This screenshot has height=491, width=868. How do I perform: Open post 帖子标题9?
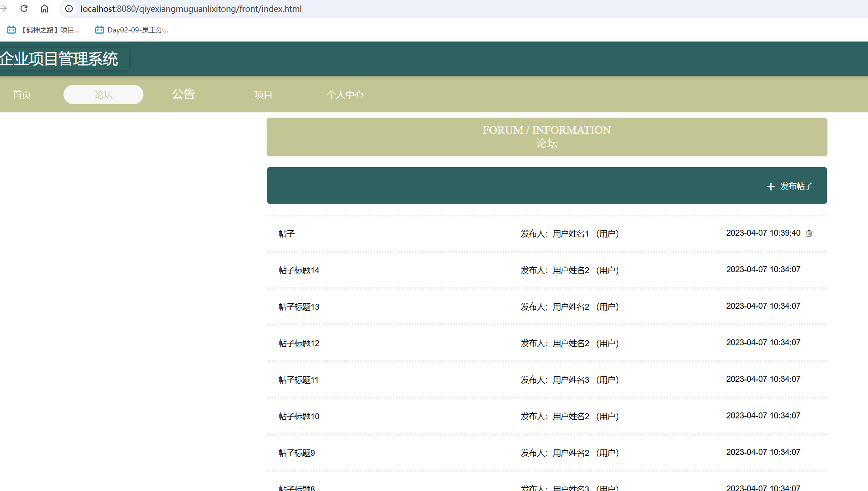(296, 453)
